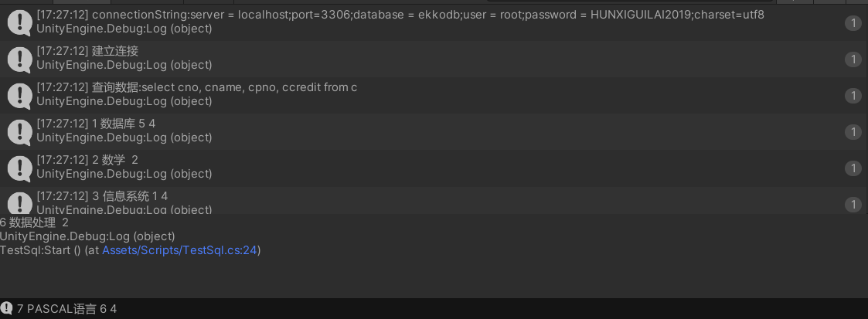Click the status bar log icon at bottom
The height and width of the screenshot is (319, 868).
tap(7, 308)
